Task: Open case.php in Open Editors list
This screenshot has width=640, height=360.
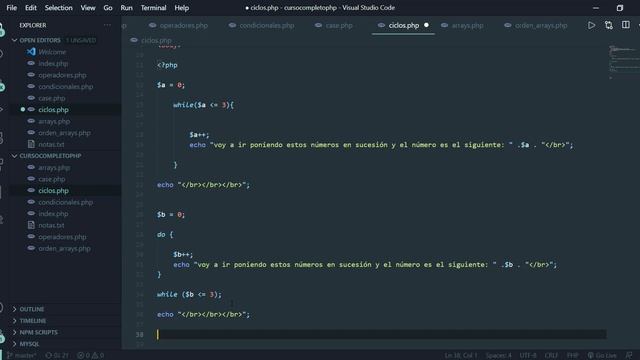Action: click(51, 98)
